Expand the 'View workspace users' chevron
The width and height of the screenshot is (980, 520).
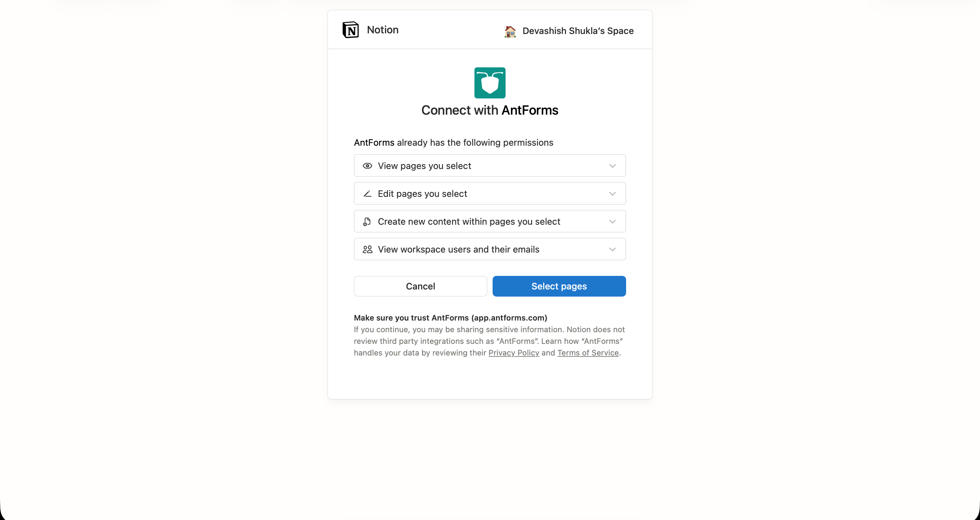612,249
